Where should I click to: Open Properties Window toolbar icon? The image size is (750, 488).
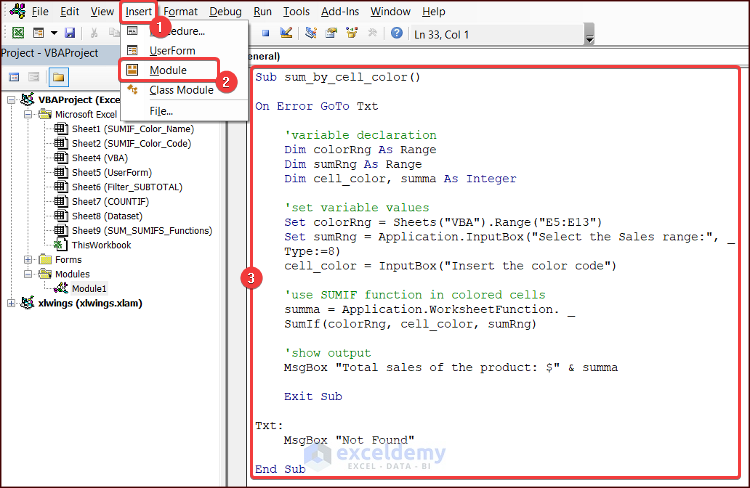[331, 33]
